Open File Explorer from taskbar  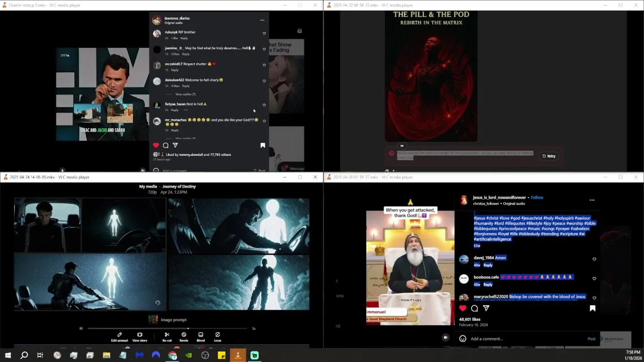tap(107, 355)
